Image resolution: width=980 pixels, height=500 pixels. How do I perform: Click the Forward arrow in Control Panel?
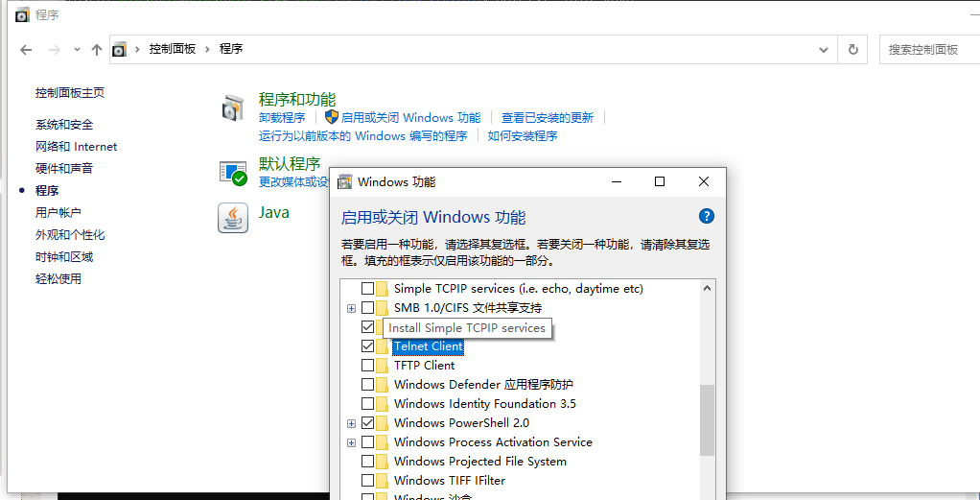click(54, 50)
